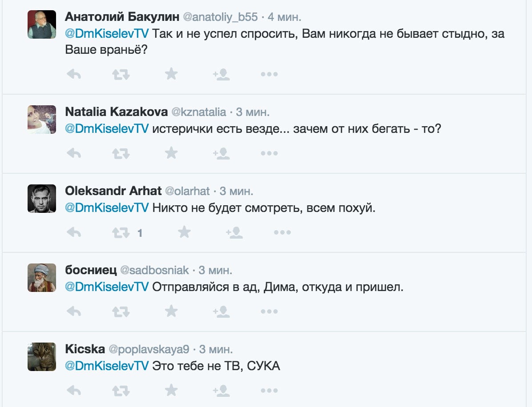Open @DmKiselevTV mention in Kicska's tweet

click(107, 366)
